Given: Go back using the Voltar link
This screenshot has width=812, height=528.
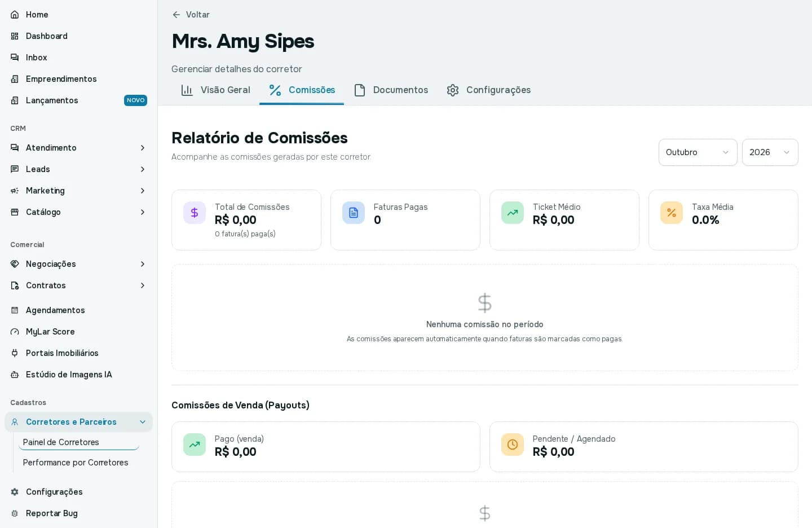Looking at the screenshot, I should pos(191,15).
